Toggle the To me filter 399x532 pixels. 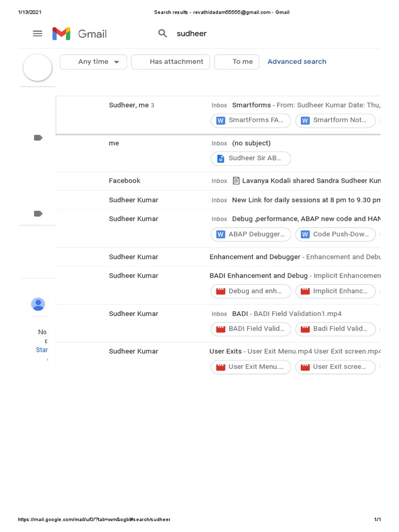237,62
